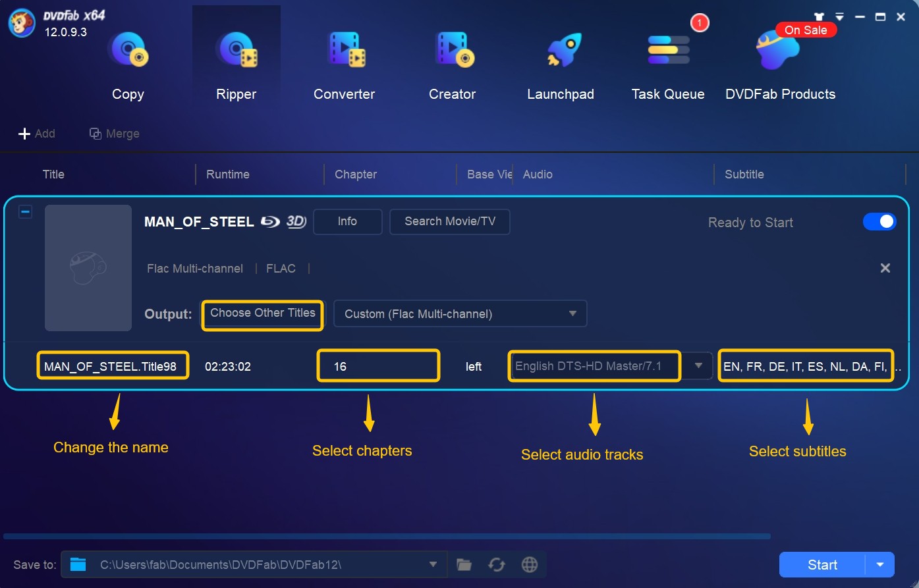Click the 3D logo next to MAN_OF_STEEL
This screenshot has width=919, height=588.
tap(296, 222)
